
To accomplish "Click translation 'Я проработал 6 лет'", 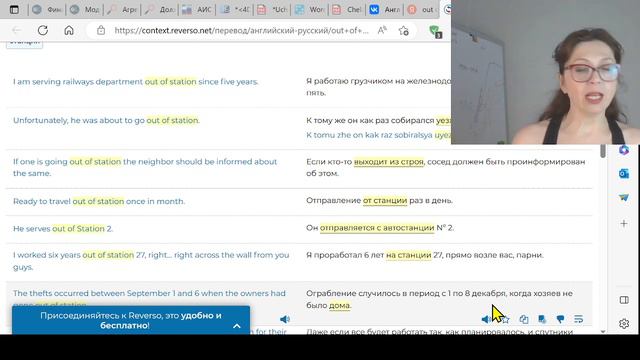I will 425,255.
